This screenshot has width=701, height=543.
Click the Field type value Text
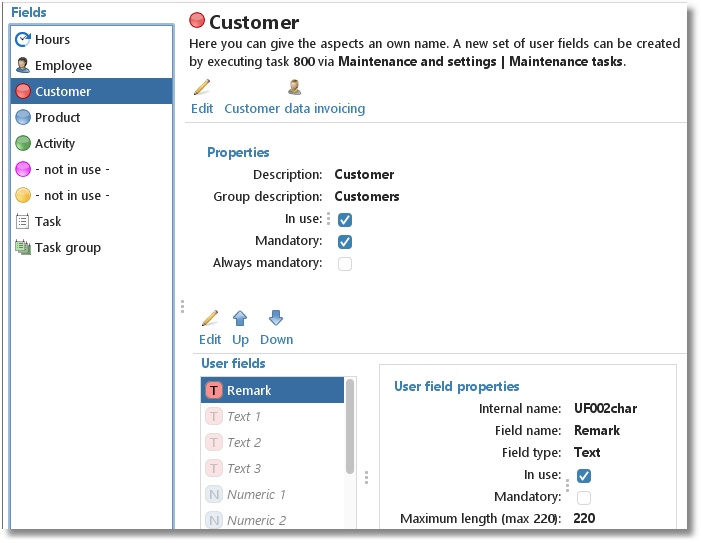click(x=587, y=453)
